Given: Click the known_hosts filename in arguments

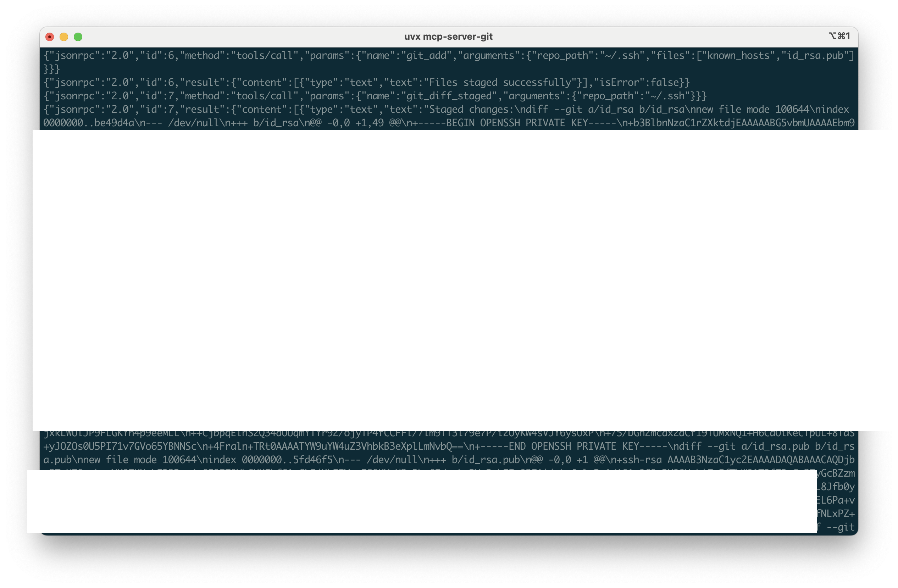Looking at the screenshot, I should (x=740, y=55).
